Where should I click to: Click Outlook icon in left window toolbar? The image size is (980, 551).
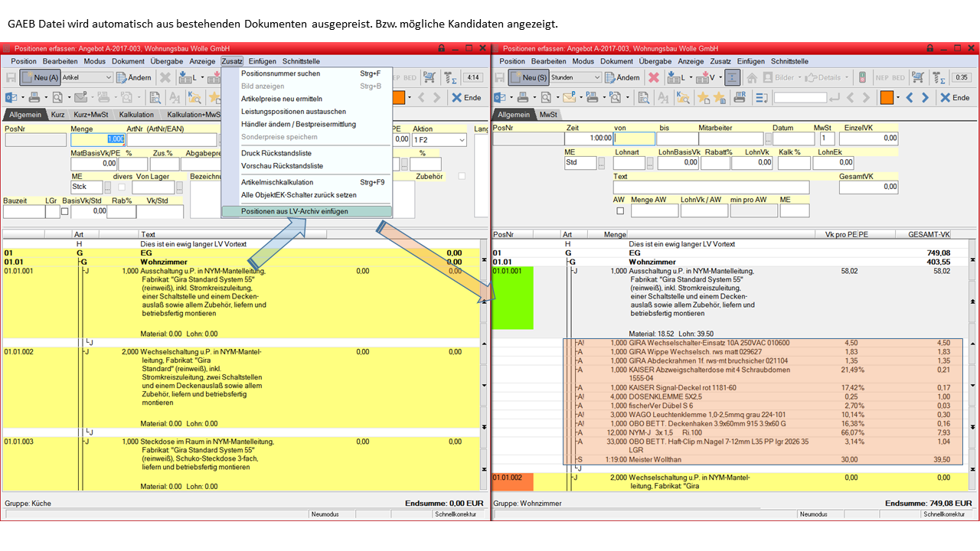pyautogui.click(x=11, y=97)
